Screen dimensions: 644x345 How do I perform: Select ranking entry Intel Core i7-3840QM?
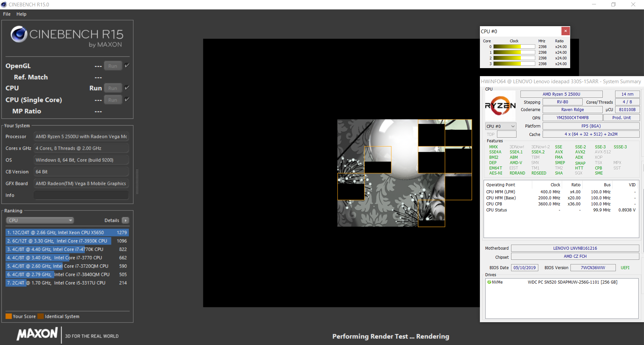pyautogui.click(x=67, y=275)
